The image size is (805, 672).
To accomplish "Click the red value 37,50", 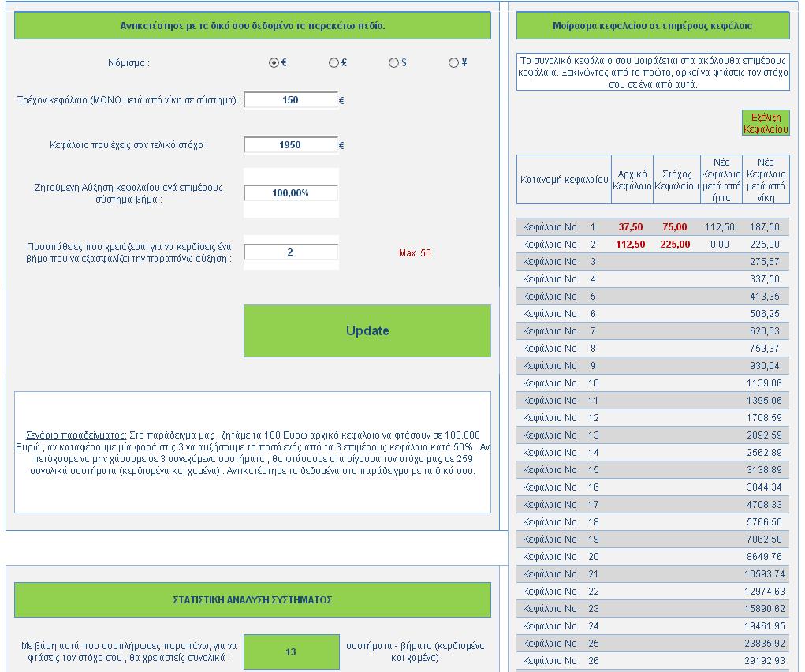I will coord(631,227).
